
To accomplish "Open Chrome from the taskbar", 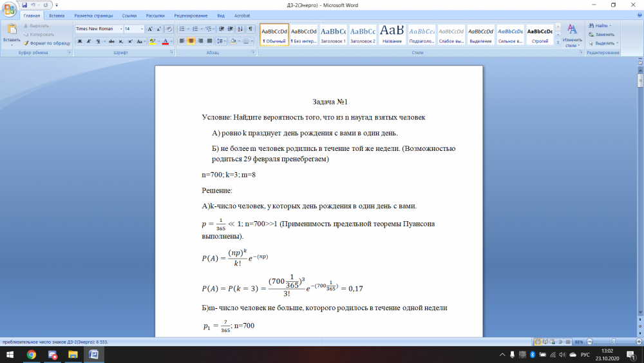I will click(x=31, y=355).
